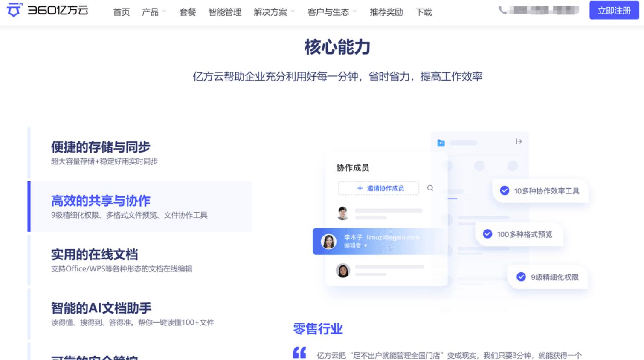Click the 核心能力 heading
This screenshot has height=360, width=644.
point(337,47)
